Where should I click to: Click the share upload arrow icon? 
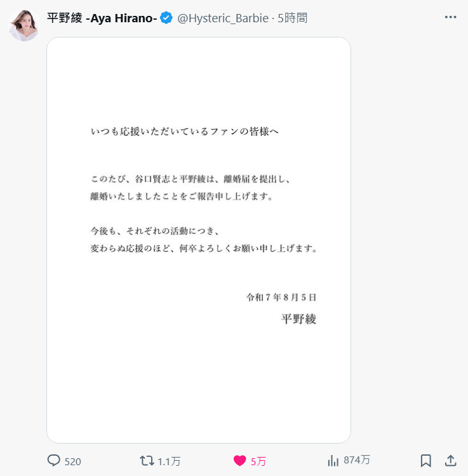coord(451,461)
